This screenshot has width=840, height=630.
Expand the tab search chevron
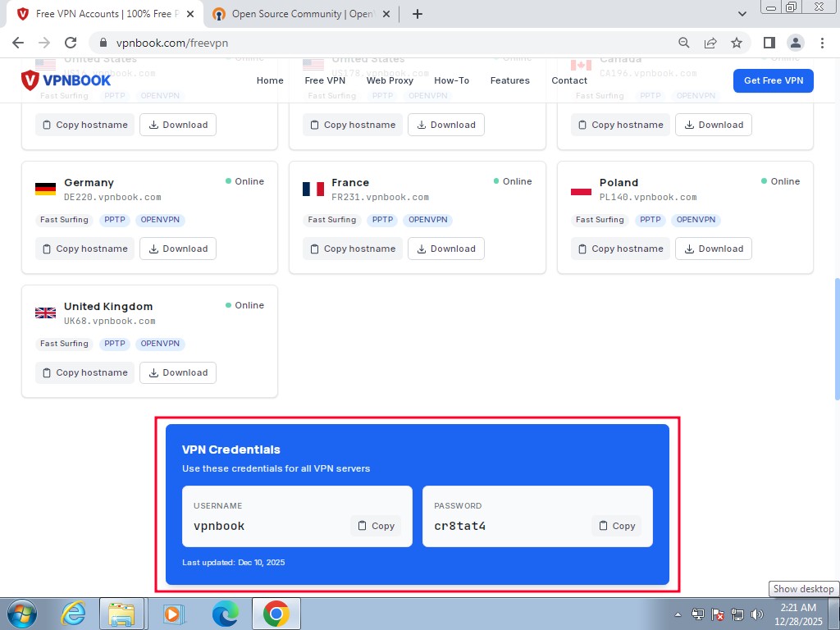pos(743,14)
